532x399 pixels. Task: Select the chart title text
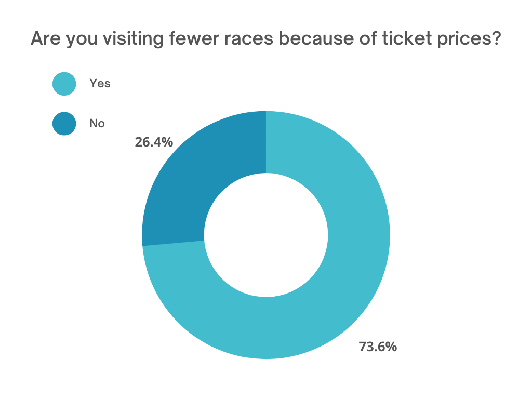point(265,39)
